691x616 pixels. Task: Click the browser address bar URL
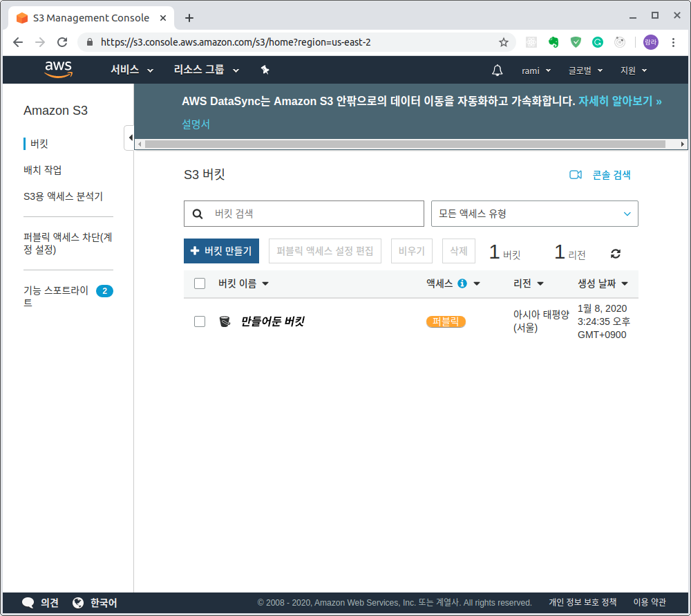[236, 42]
